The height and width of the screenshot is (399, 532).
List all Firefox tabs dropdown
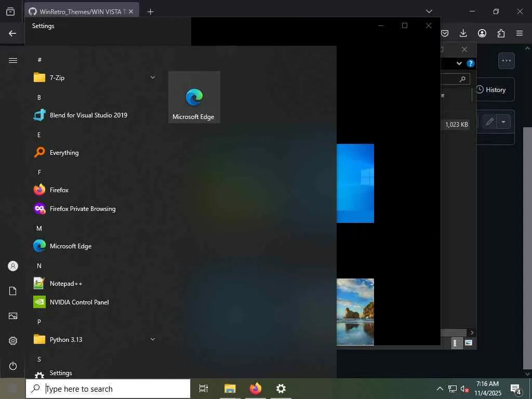pos(429,11)
